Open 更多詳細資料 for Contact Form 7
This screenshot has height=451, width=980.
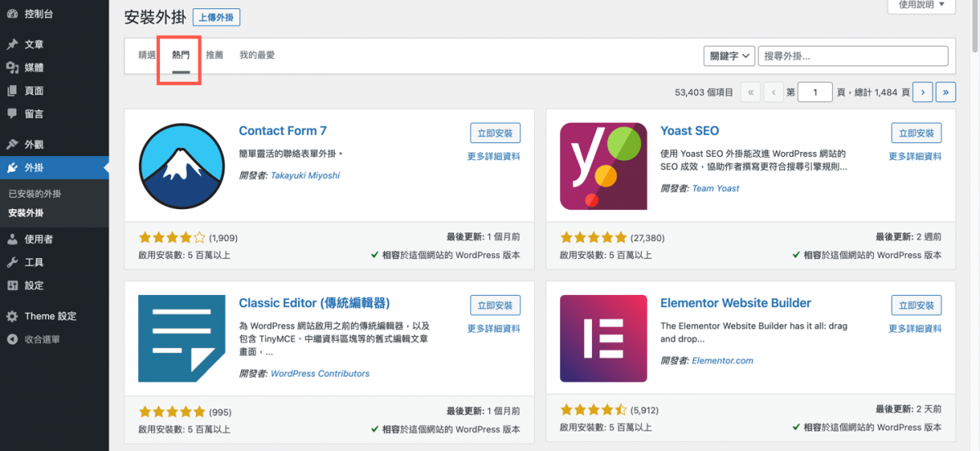tap(493, 156)
